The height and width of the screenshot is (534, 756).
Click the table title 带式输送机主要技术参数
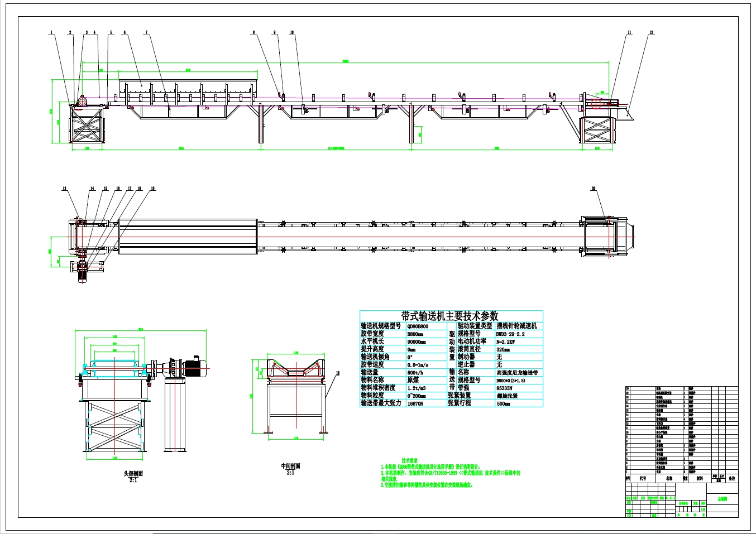pyautogui.click(x=449, y=316)
